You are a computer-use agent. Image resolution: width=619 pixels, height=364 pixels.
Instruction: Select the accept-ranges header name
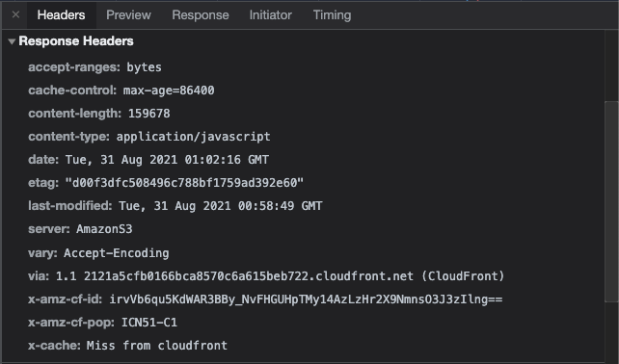coord(74,67)
